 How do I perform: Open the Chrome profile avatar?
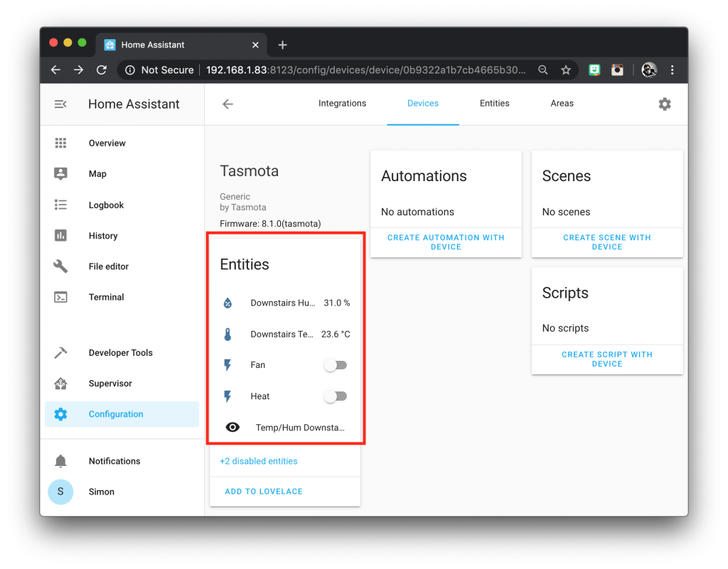click(x=649, y=70)
